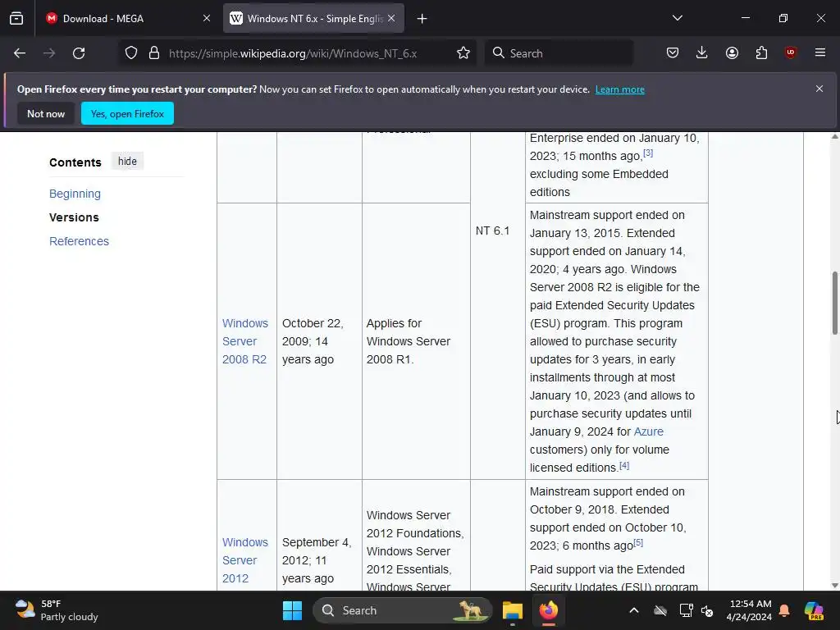840x630 pixels.
Task: Open Firefox View recent browsing icon
Action: [16, 18]
